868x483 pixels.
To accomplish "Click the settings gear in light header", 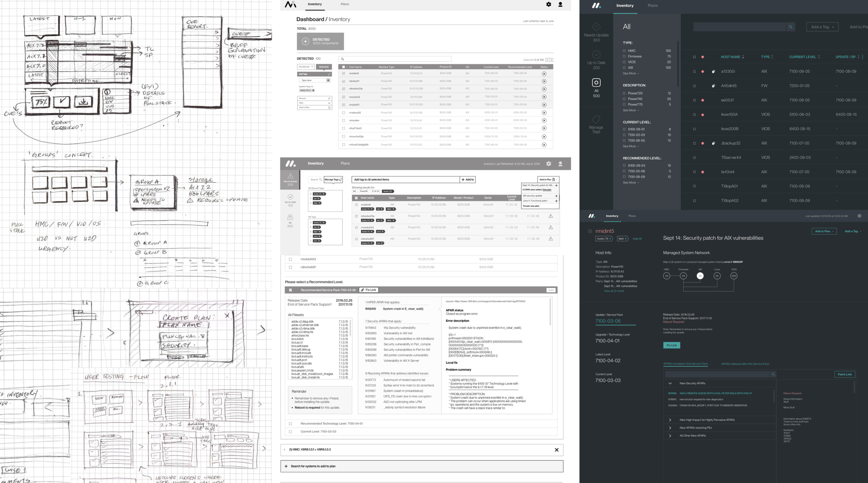I will click(549, 5).
